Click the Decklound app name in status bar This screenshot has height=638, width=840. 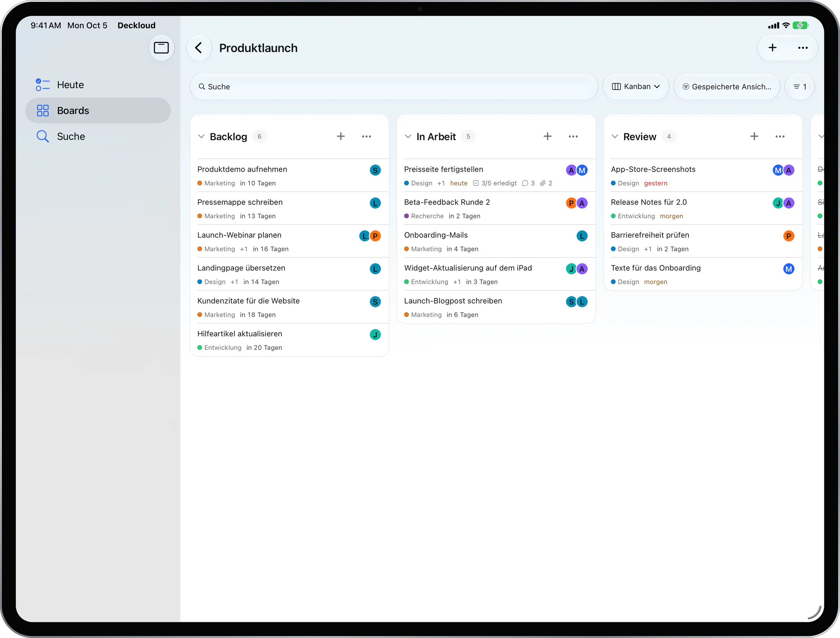(136, 26)
